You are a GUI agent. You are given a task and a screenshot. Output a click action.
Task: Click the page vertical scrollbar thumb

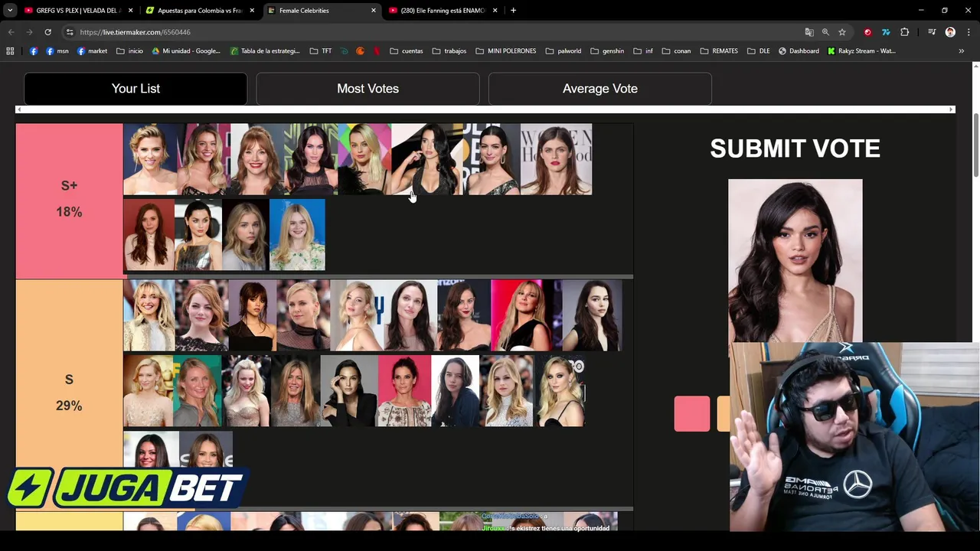point(975,145)
